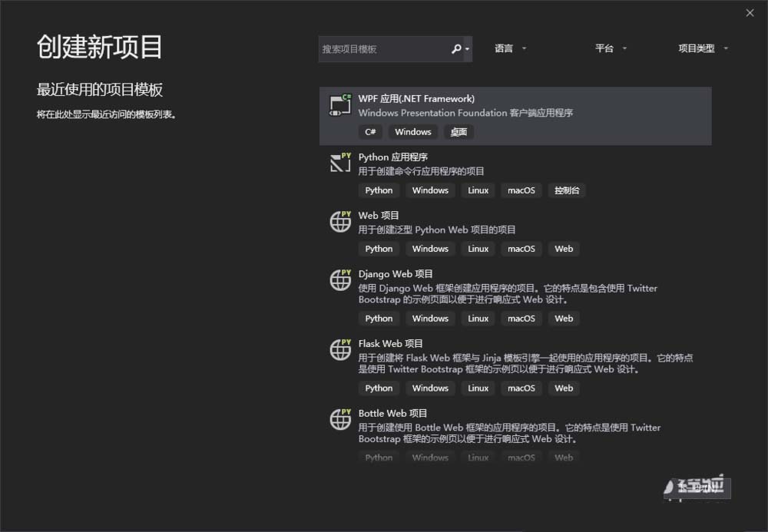Click macOS tag under Django Web 项目

tap(521, 318)
